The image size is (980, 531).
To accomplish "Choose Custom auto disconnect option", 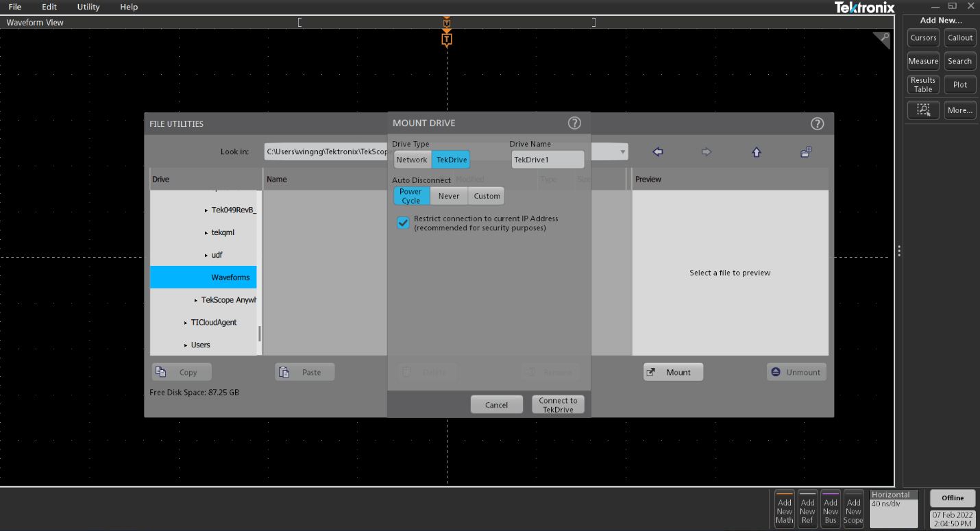I will (x=487, y=196).
